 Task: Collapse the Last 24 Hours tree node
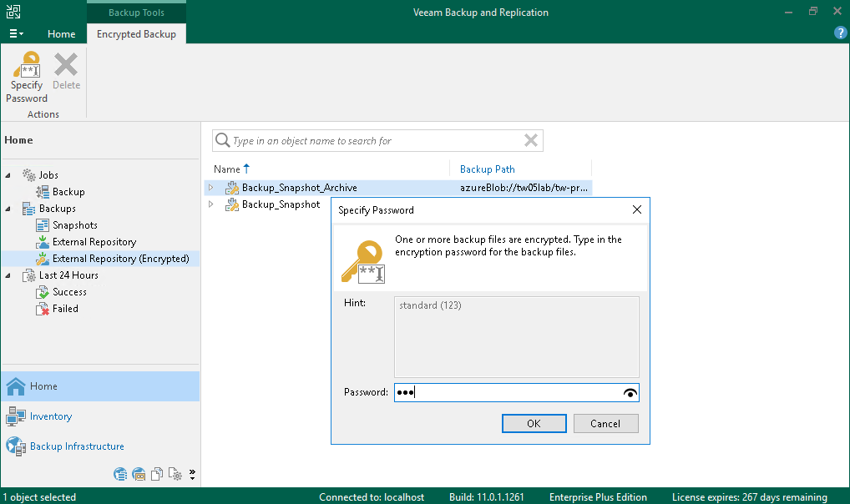click(x=8, y=275)
